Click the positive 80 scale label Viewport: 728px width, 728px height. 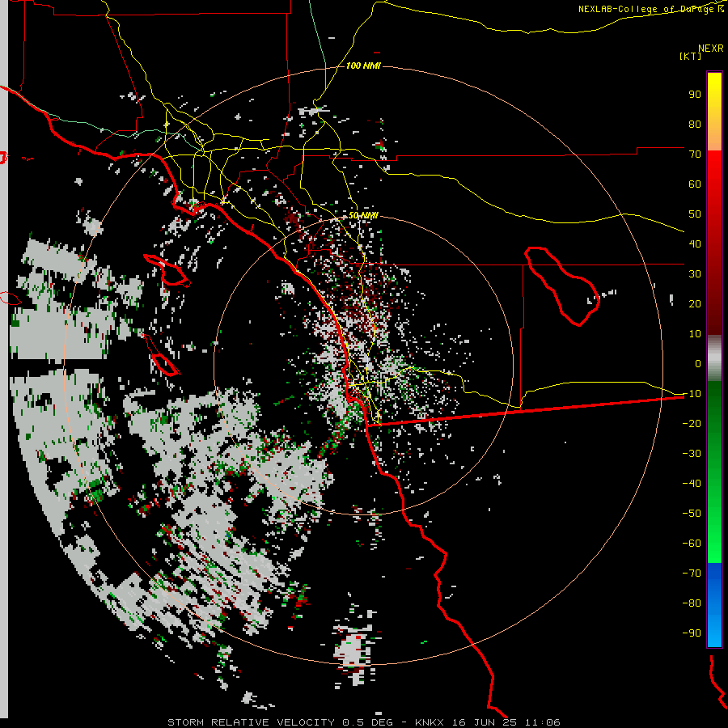click(695, 124)
